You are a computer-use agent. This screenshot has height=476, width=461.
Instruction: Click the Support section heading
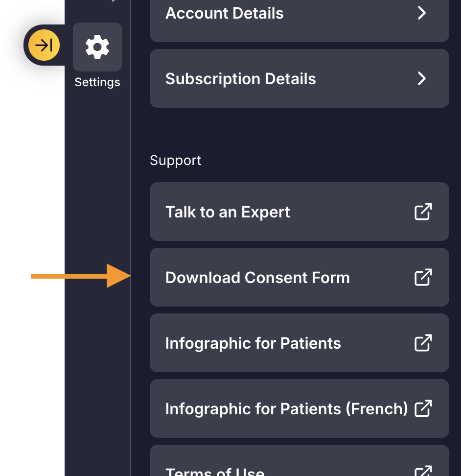click(x=176, y=161)
